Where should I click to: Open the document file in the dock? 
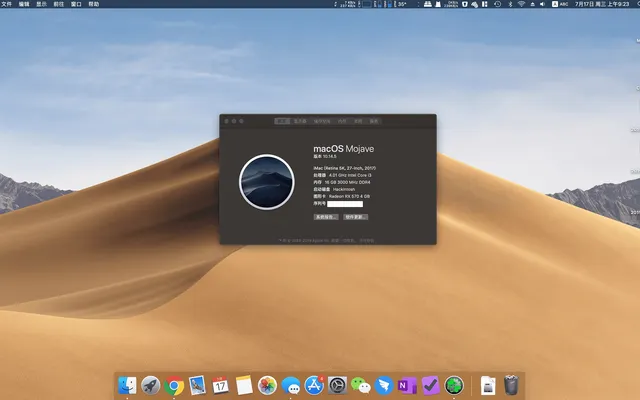point(488,385)
